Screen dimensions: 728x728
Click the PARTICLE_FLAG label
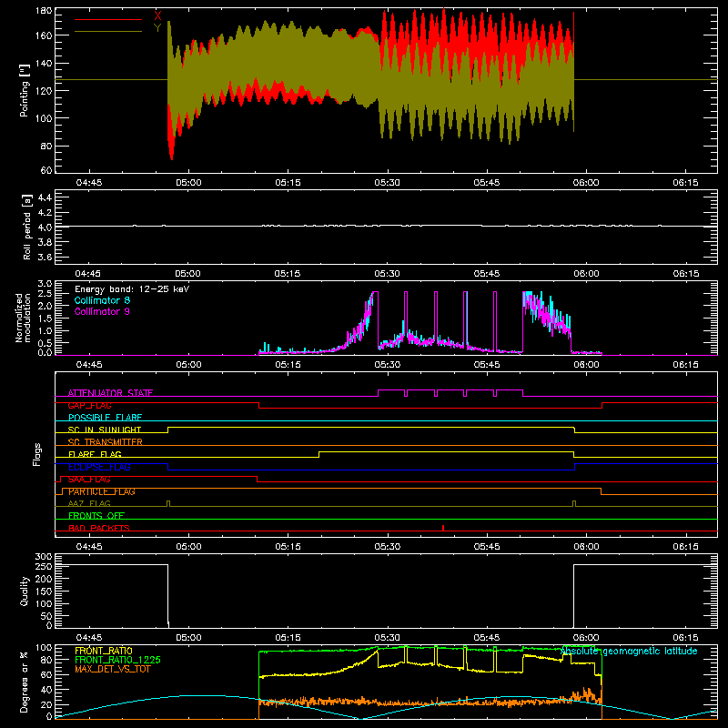tap(102, 491)
